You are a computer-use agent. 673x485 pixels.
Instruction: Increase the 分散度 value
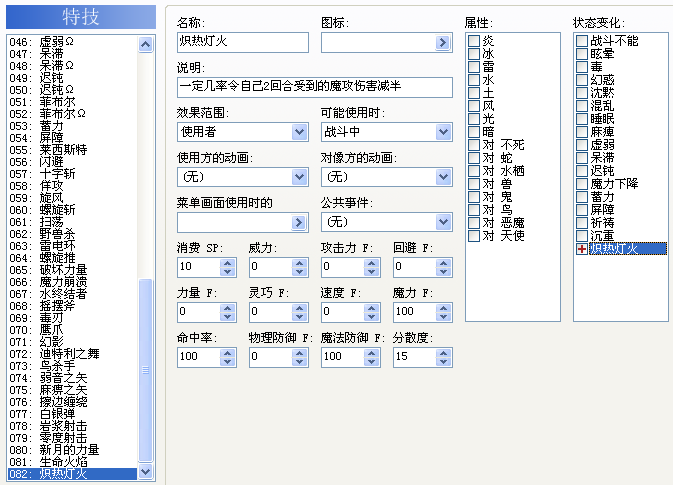(x=443, y=353)
